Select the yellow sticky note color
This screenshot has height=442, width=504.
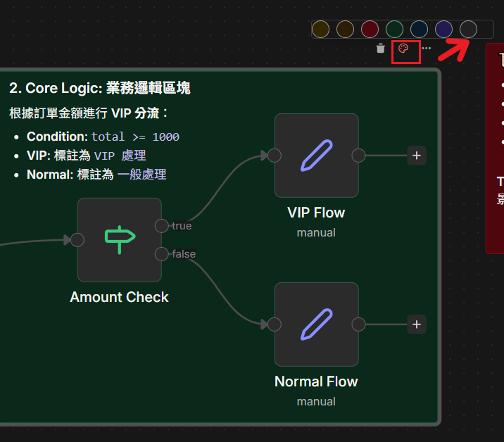(x=320, y=29)
